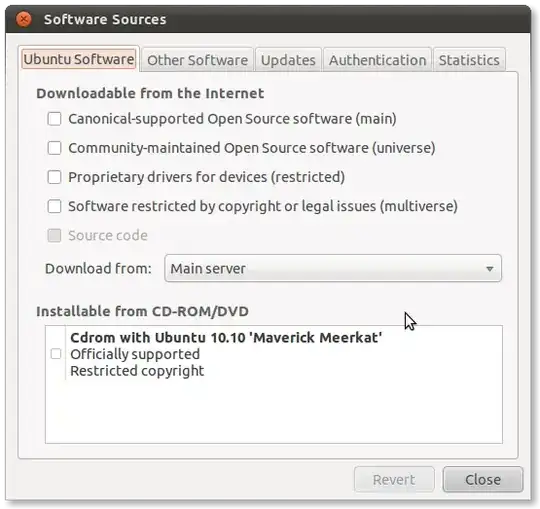Open the Download from server dropdown
This screenshot has height=509, width=540.
tap(333, 268)
